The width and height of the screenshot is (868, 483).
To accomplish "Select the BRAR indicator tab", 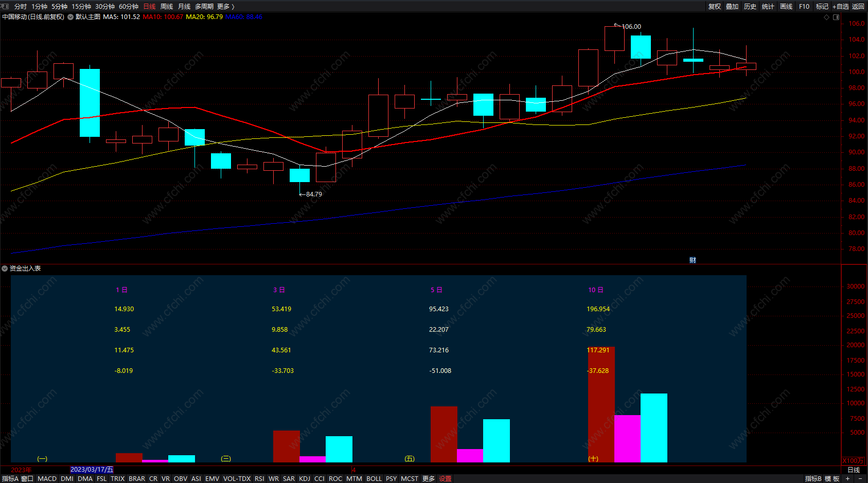I will (x=137, y=479).
